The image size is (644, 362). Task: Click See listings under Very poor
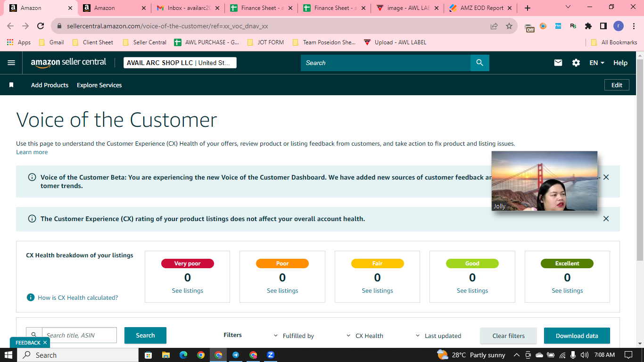coord(188,291)
